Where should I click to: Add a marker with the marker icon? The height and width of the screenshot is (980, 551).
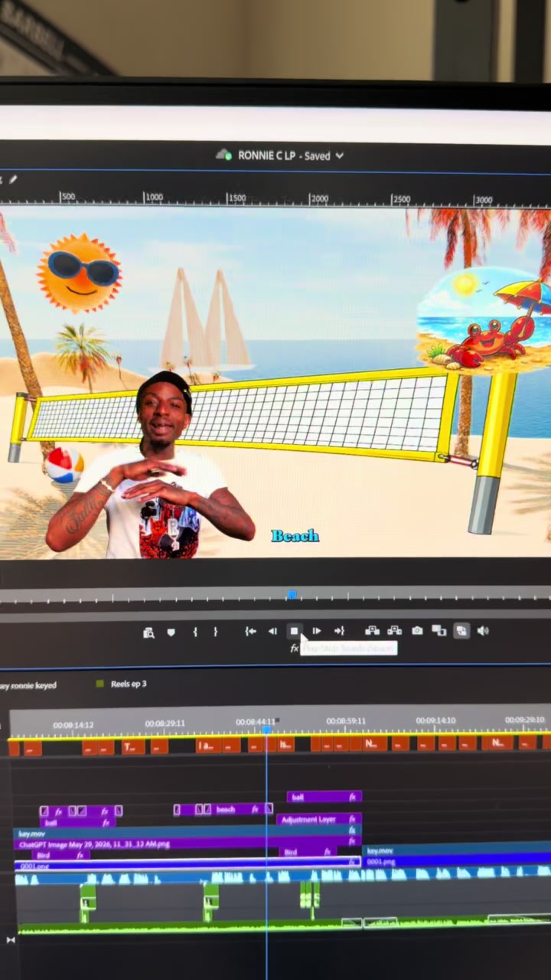(171, 632)
